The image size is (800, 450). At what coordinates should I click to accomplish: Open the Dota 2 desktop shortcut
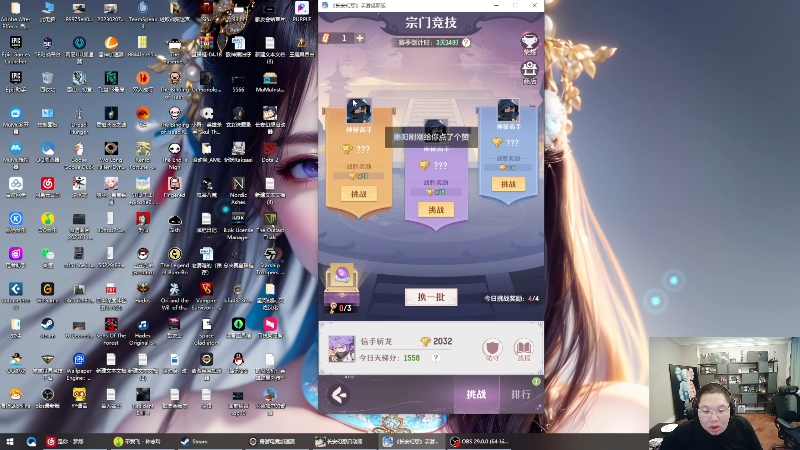[x=270, y=153]
